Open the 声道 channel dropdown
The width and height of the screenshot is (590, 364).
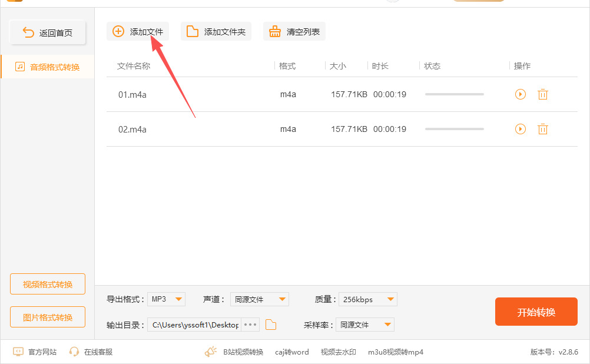tap(260, 299)
